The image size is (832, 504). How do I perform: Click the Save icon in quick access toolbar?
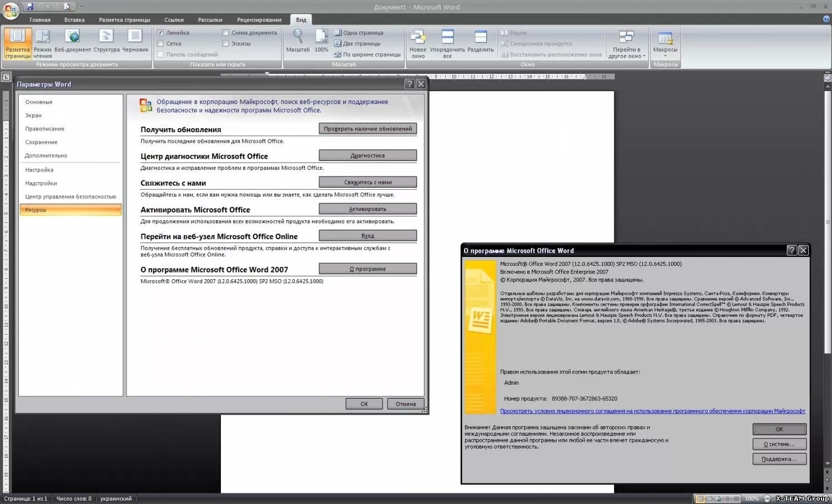coord(30,7)
